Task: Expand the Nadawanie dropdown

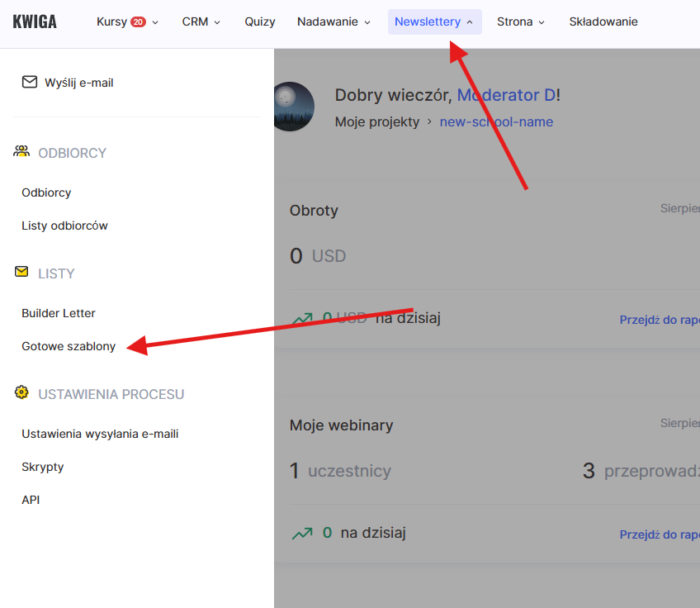Action: [333, 22]
